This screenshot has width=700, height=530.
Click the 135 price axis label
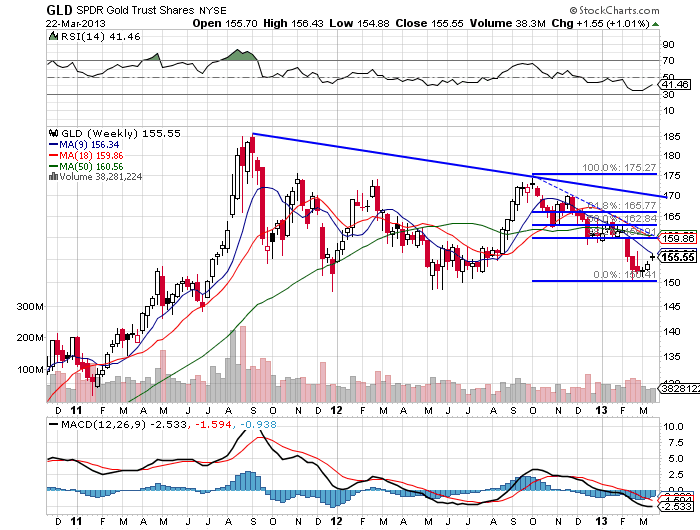[x=671, y=356]
